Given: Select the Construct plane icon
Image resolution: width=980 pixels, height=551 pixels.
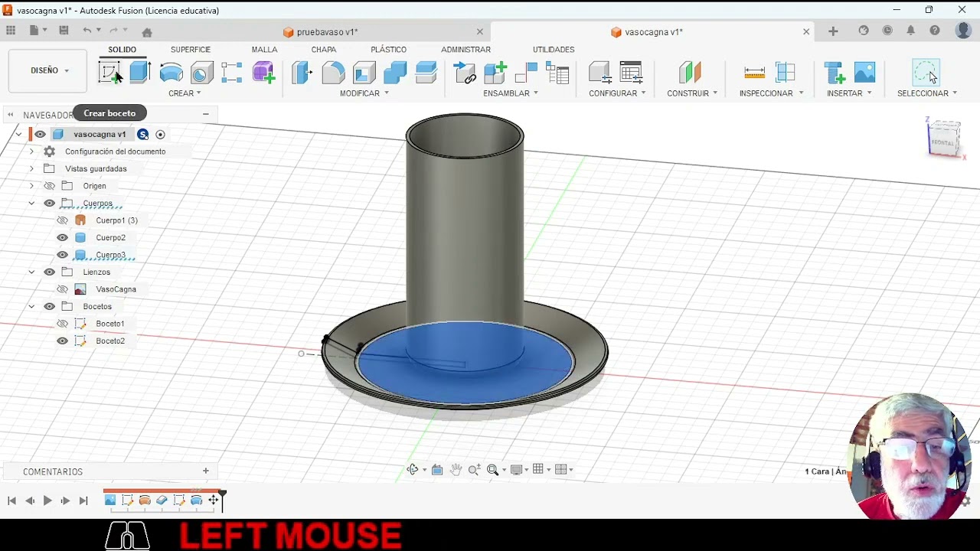Looking at the screenshot, I should pos(690,73).
